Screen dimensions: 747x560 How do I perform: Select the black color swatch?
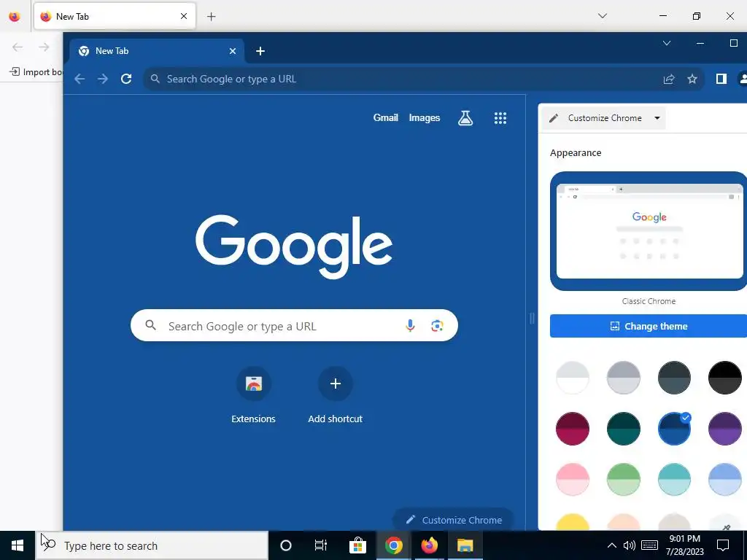click(x=725, y=378)
